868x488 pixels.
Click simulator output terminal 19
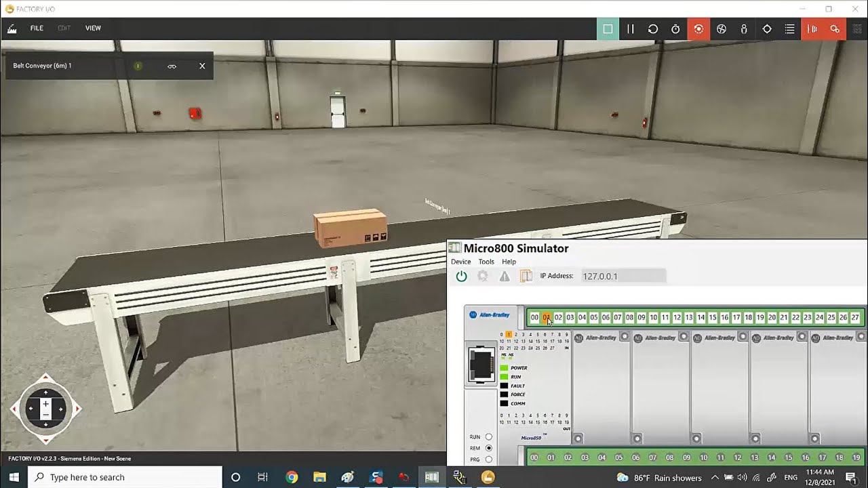coord(856,457)
